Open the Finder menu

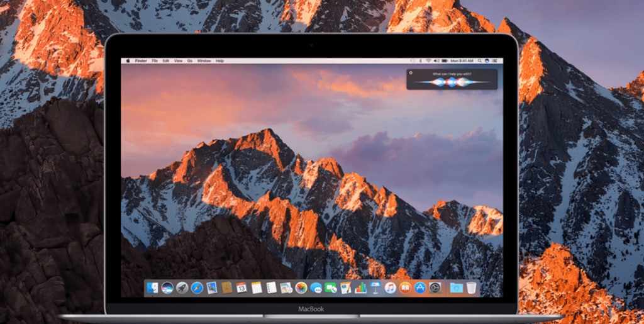141,61
